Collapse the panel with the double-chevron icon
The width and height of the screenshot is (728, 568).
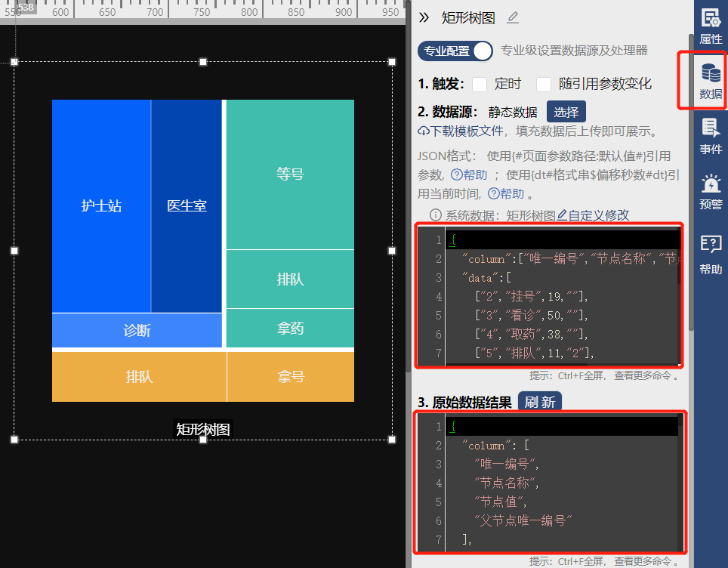[424, 17]
